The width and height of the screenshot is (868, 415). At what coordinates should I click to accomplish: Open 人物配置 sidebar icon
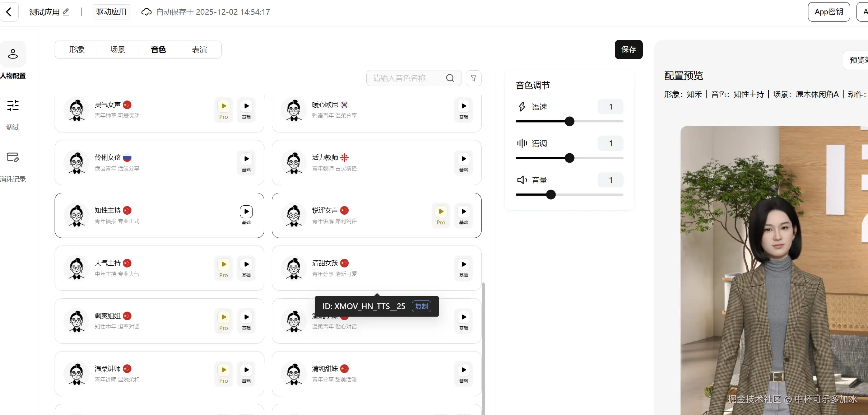[13, 54]
